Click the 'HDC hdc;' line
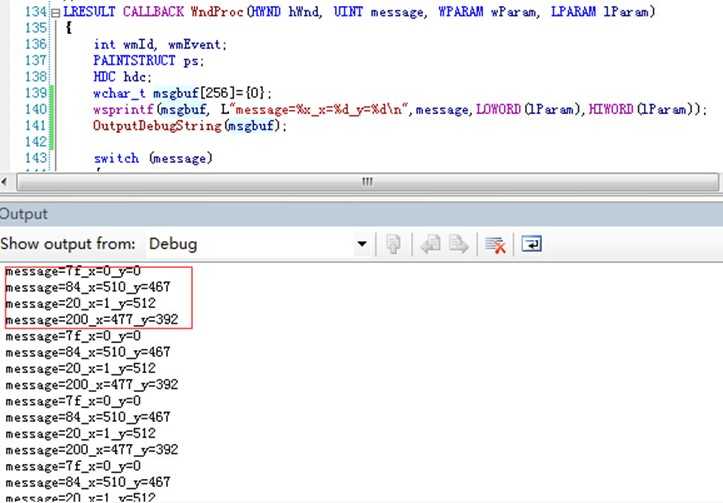This screenshot has height=503, width=723. point(122,77)
